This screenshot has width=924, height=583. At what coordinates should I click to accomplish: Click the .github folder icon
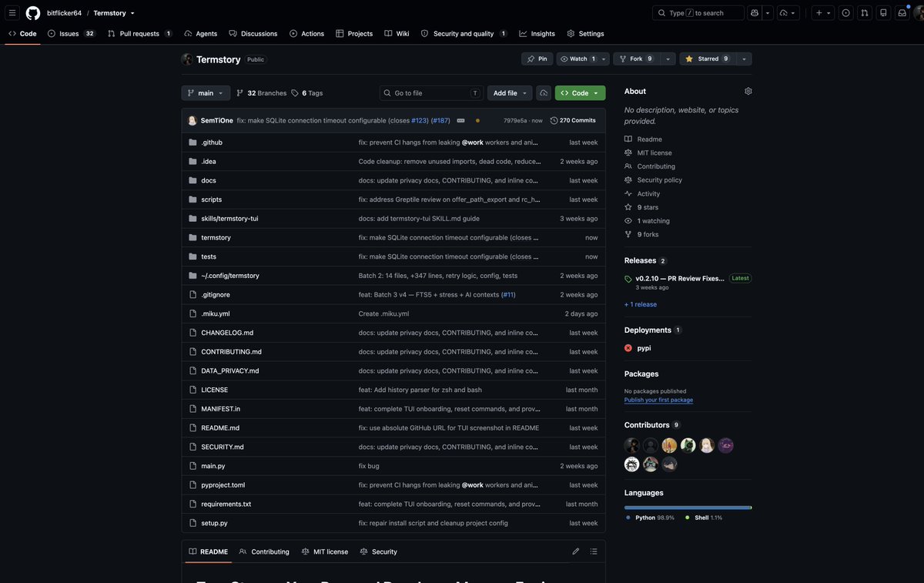193,142
